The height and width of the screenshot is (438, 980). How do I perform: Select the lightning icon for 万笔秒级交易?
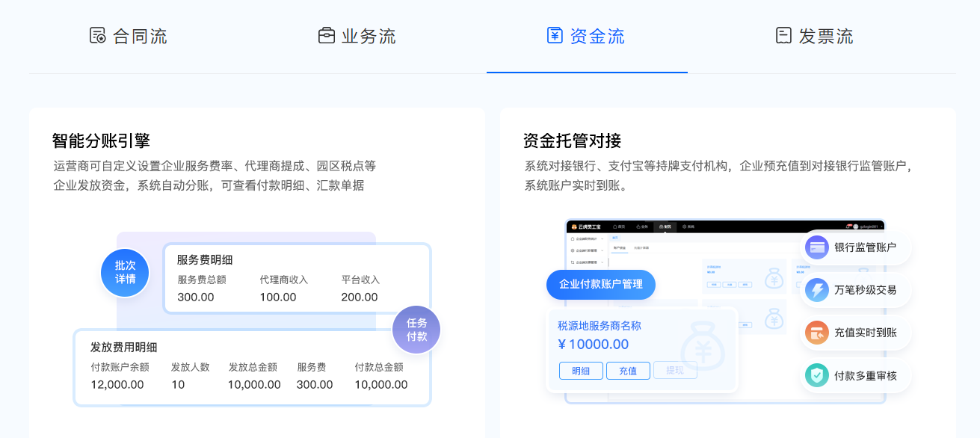pyautogui.click(x=817, y=290)
